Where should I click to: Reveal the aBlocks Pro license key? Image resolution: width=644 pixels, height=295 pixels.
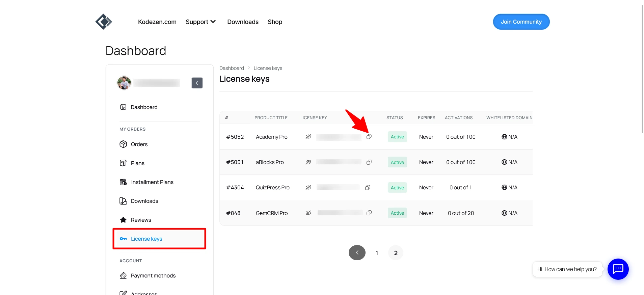308,162
